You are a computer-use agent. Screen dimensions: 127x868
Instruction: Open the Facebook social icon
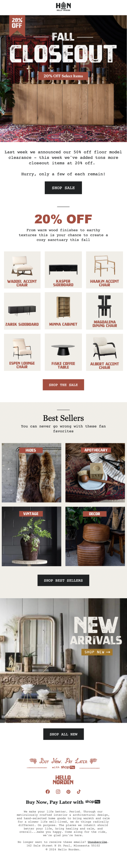pyautogui.click(x=48, y=792)
